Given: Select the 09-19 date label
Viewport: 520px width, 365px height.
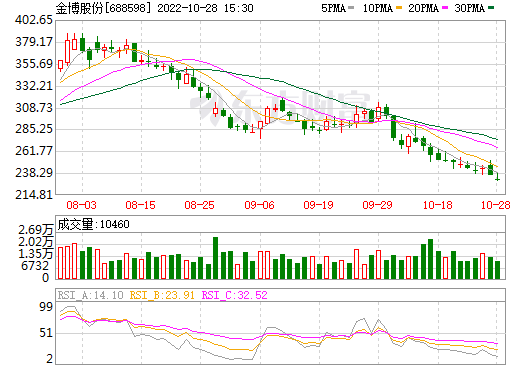Looking at the screenshot, I should (x=318, y=205).
